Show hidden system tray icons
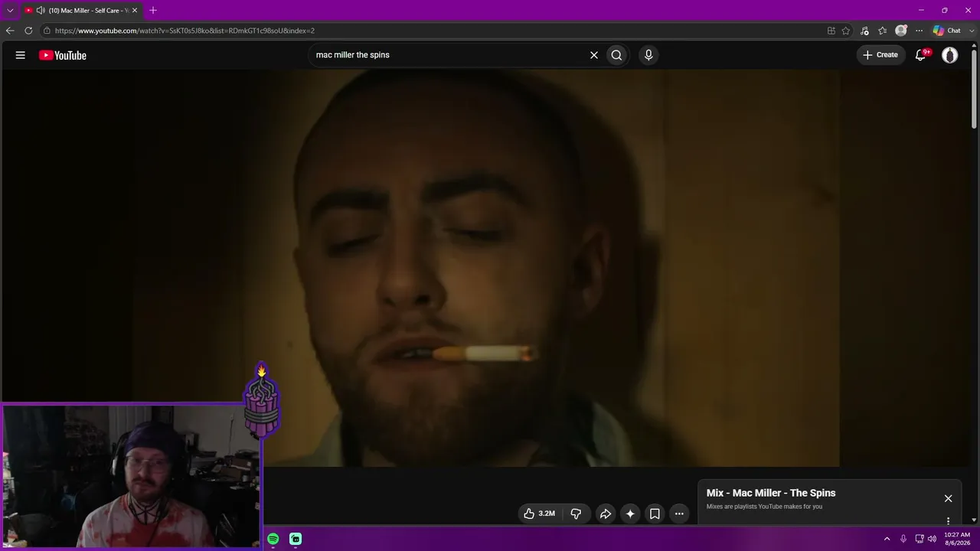The image size is (980, 551). coord(887,539)
